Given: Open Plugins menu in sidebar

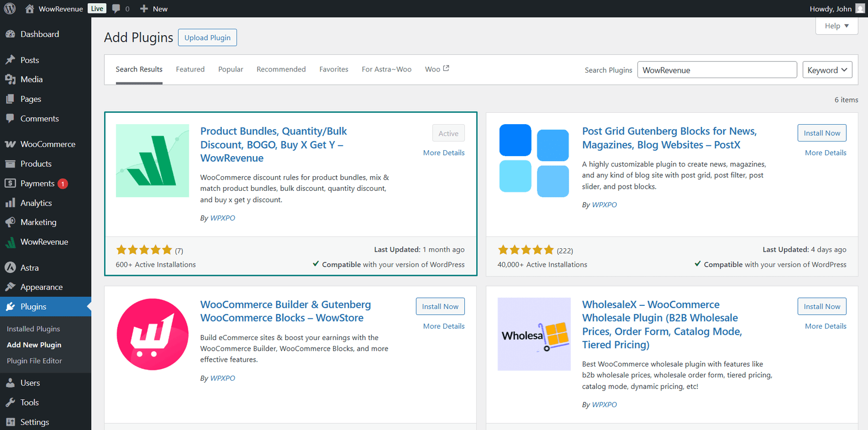Looking at the screenshot, I should 46,307.
